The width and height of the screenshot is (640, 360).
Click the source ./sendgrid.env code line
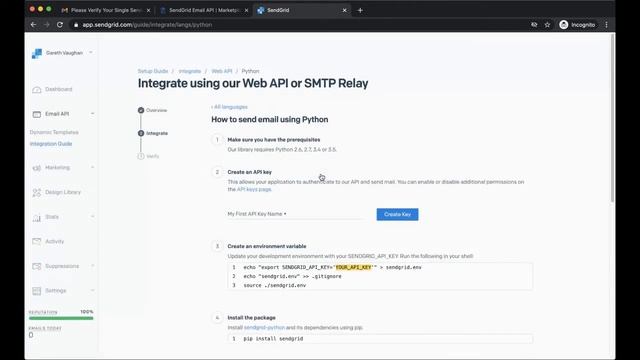coord(274,285)
